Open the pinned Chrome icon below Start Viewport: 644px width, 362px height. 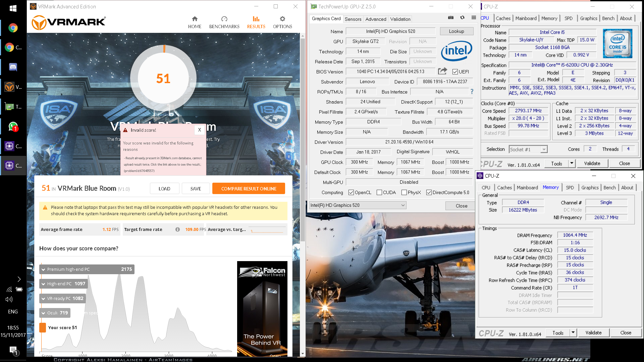coord(13,28)
